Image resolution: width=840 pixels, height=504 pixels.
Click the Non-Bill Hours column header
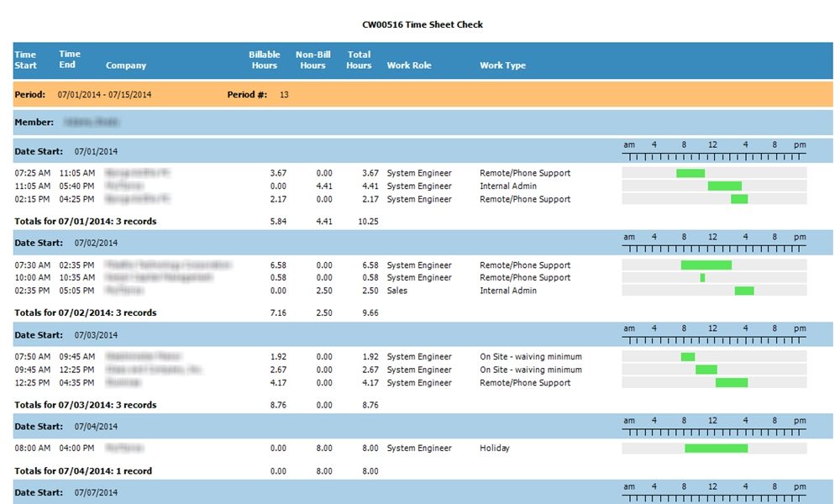(x=312, y=59)
